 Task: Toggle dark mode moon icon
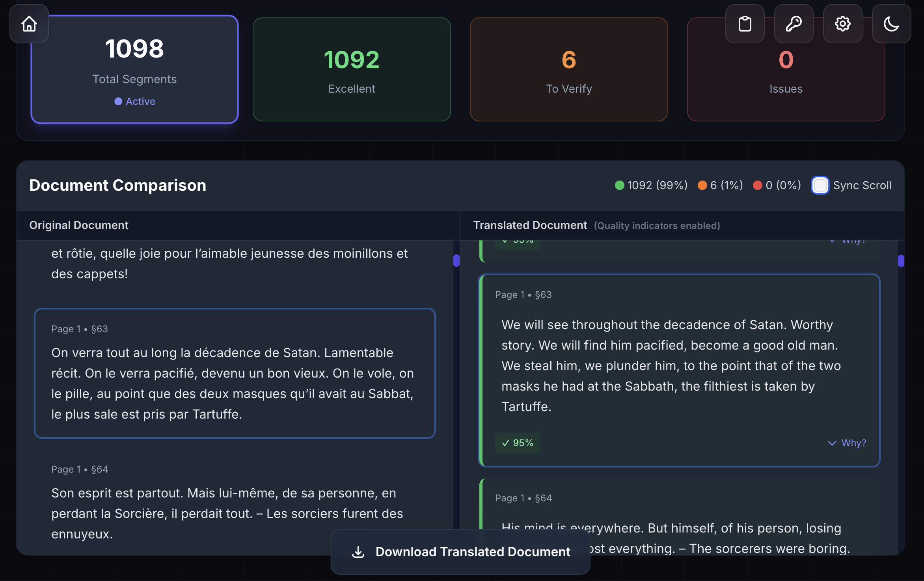(891, 24)
